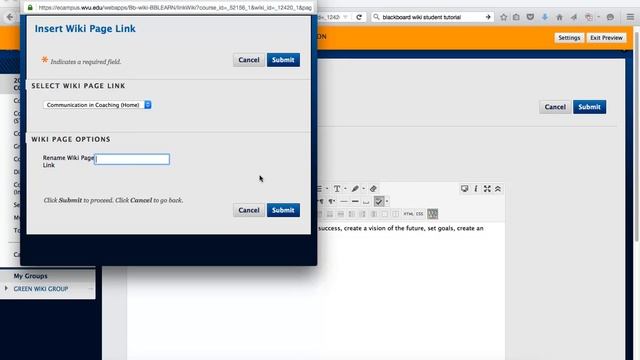This screenshot has width=640, height=360.
Task: Open the highlight color dropdown arrow
Action: (364, 189)
